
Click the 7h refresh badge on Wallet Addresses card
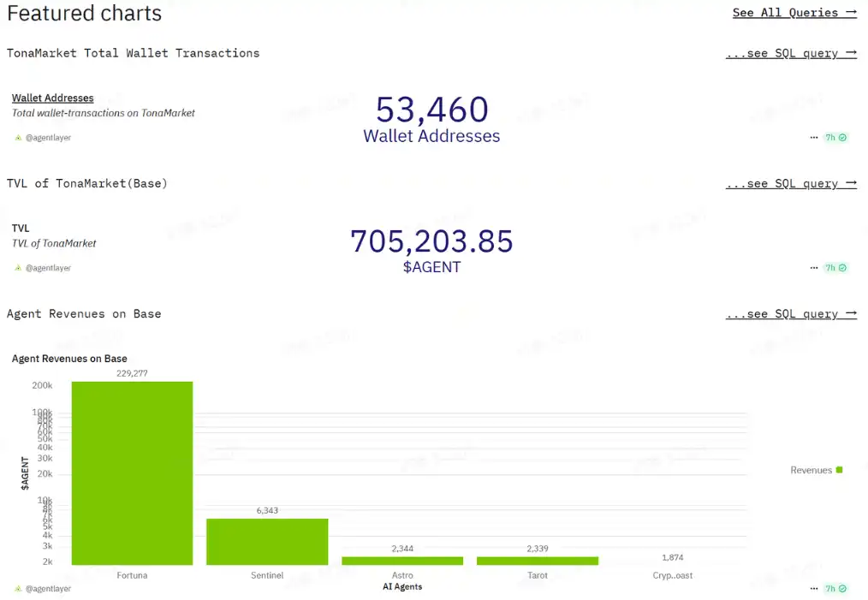coord(835,137)
